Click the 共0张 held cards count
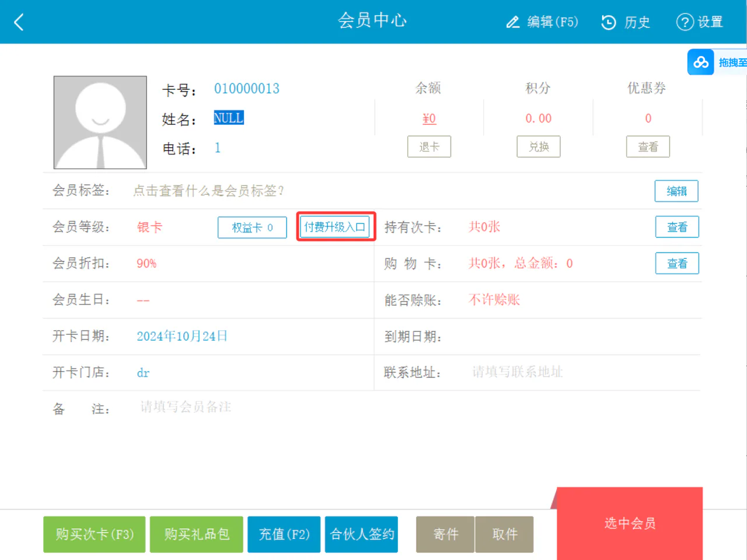 pos(484,227)
